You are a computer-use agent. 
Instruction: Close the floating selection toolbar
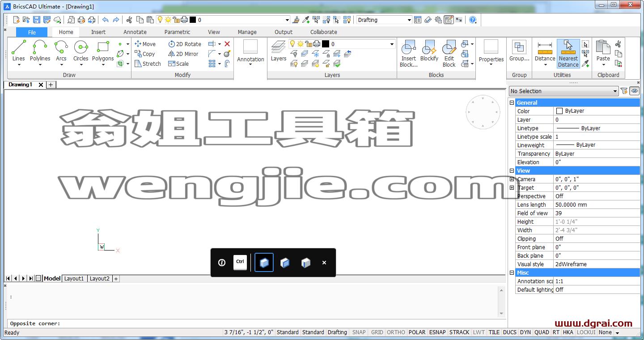pos(324,263)
